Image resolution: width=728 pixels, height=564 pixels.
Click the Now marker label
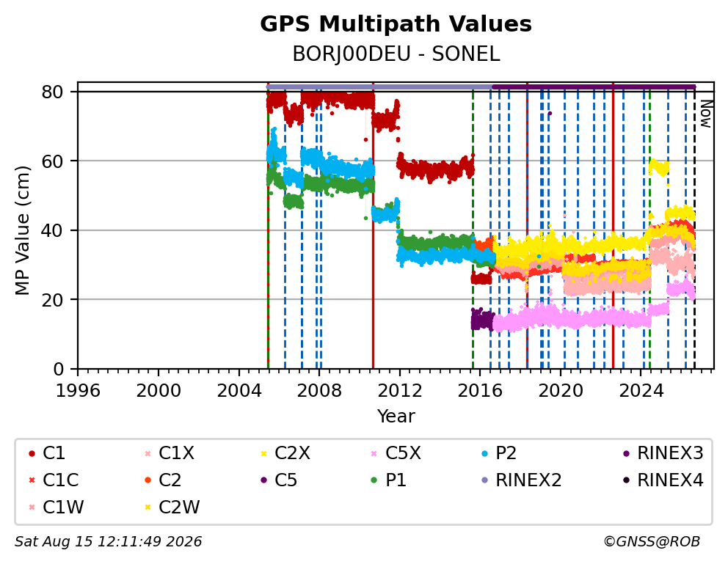click(706, 114)
